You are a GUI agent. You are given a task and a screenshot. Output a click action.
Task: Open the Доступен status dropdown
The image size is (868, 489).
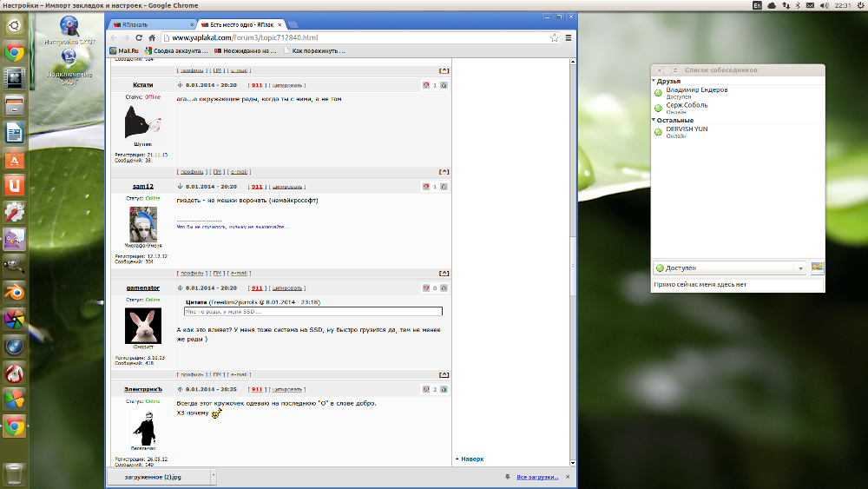point(730,268)
